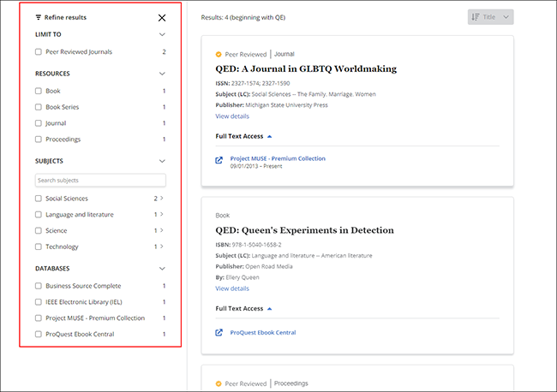
Task: Check the Peer Reviewed Journals filter
Action: tap(39, 52)
